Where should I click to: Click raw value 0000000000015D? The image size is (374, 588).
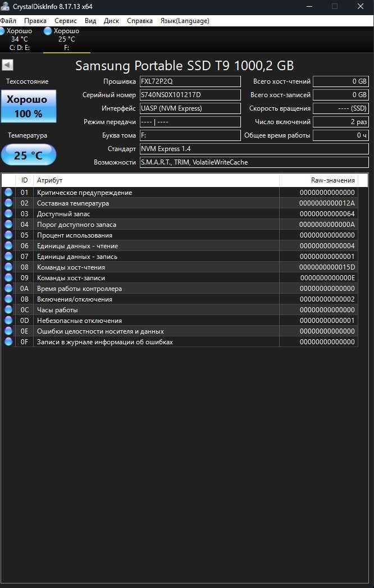click(x=327, y=267)
